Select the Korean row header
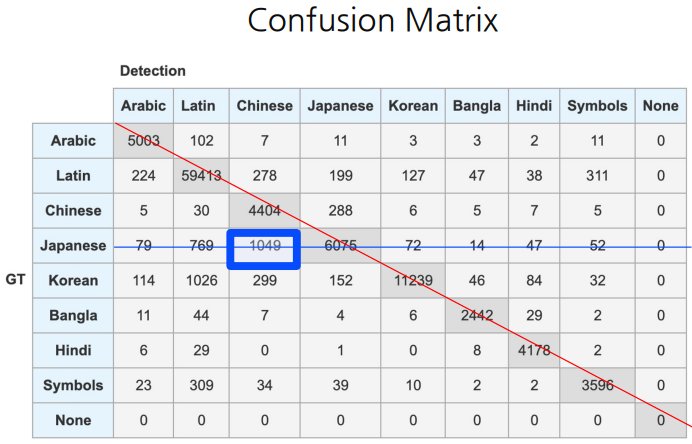This screenshot has height=444, width=692. pyautogui.click(x=73, y=280)
